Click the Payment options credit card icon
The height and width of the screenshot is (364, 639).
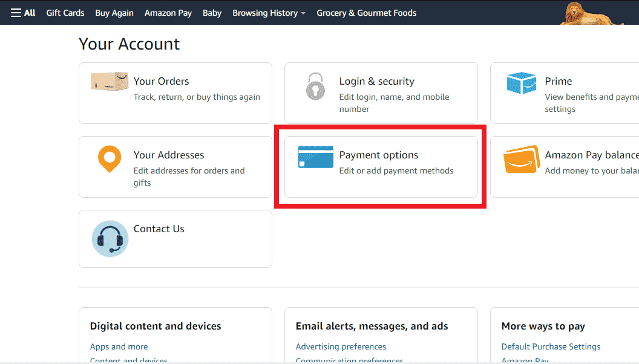coord(315,157)
